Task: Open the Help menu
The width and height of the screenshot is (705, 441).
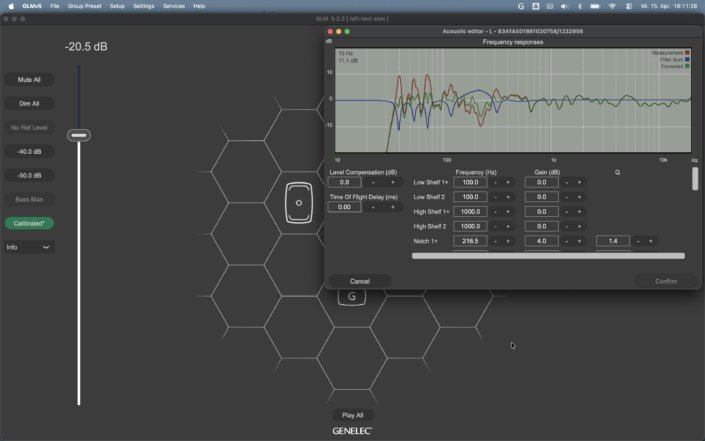Action: pyautogui.click(x=199, y=6)
